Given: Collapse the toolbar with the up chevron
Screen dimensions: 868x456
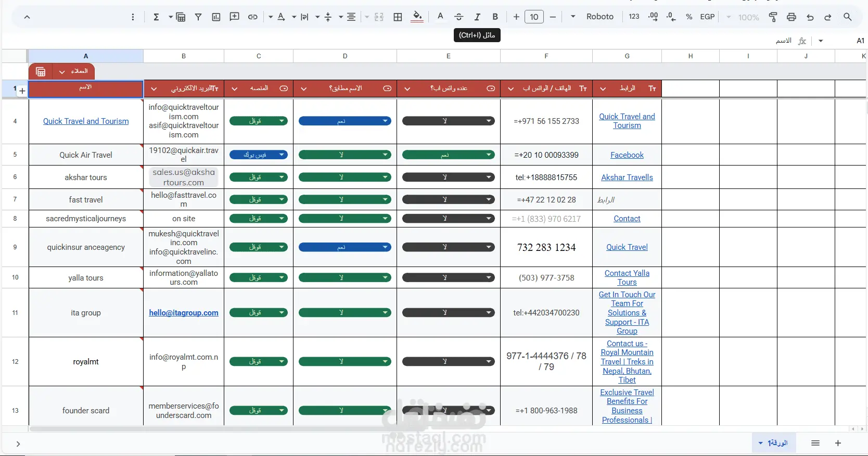Looking at the screenshot, I should (x=27, y=17).
